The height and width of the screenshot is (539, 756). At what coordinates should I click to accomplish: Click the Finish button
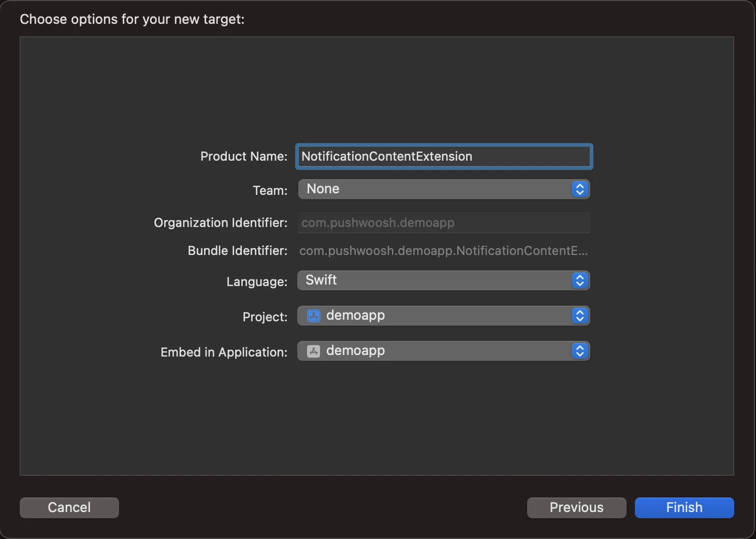[x=684, y=507]
